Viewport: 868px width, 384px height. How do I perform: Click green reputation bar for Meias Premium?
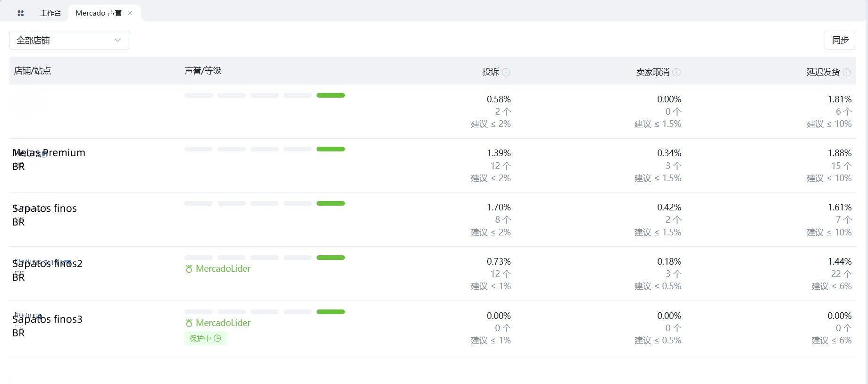(x=330, y=149)
